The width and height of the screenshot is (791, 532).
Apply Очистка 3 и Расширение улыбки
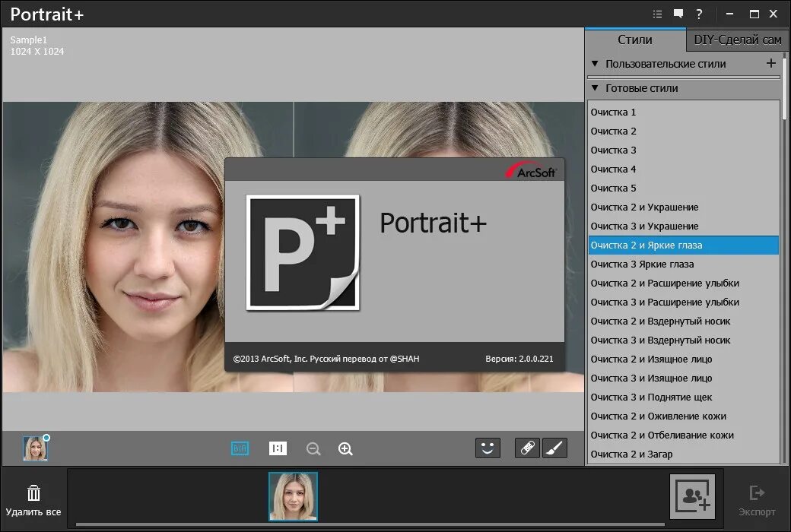pyautogui.click(x=684, y=302)
